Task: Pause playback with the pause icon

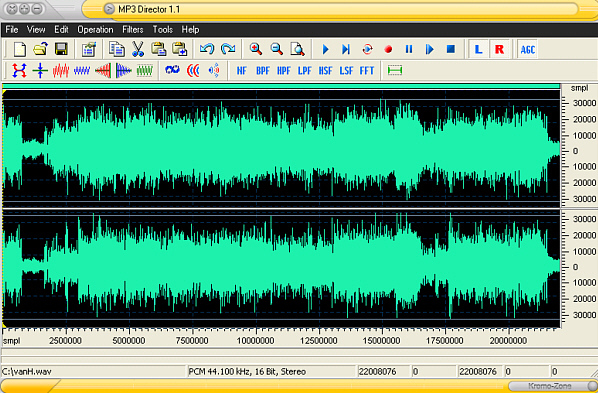Action: coord(409,49)
